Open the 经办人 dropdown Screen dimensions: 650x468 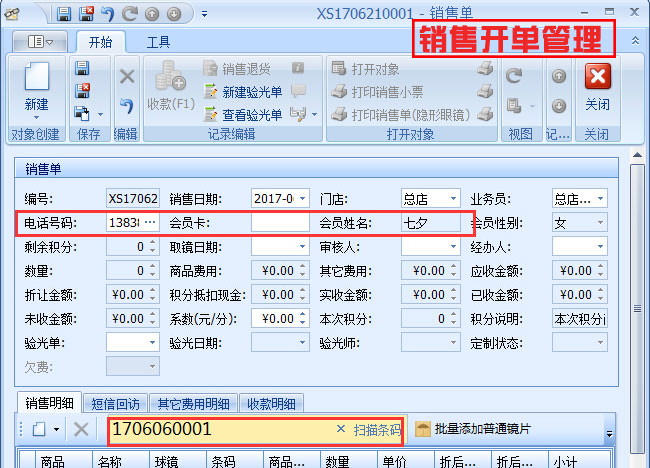pyautogui.click(x=600, y=247)
